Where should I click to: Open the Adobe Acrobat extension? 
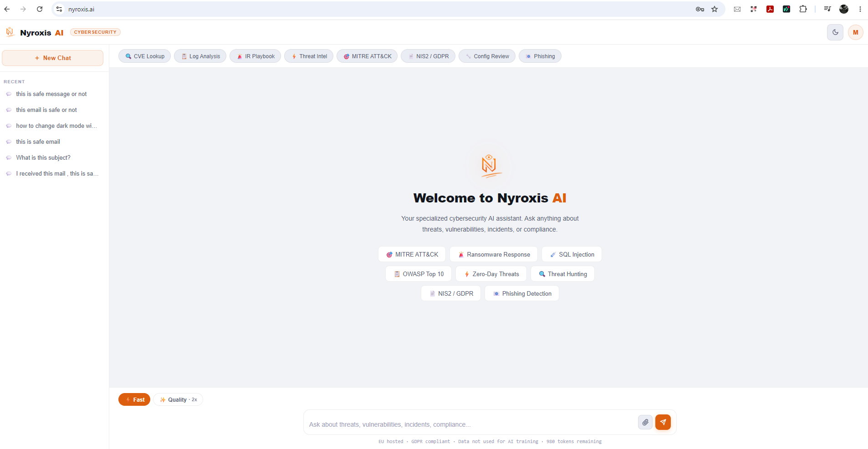pos(770,9)
